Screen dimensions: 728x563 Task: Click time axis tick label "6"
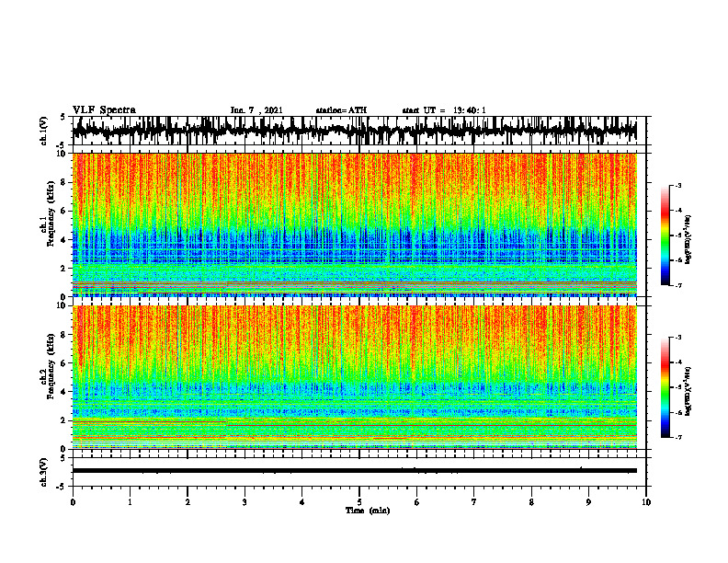pyautogui.click(x=417, y=502)
